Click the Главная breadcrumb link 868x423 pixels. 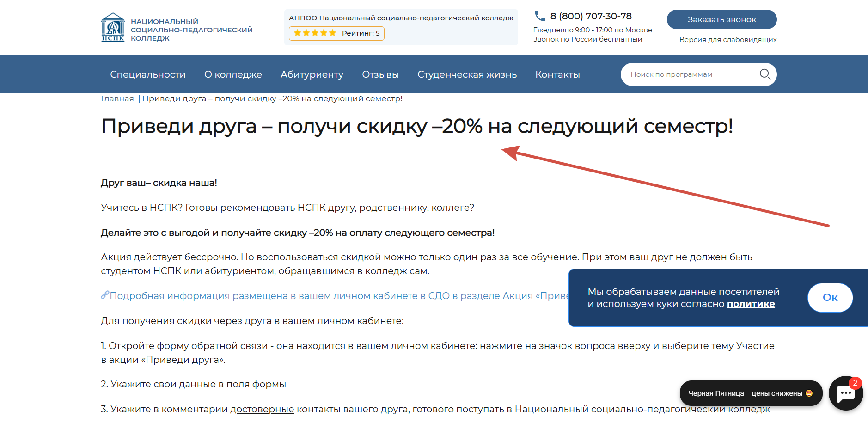[x=118, y=98]
